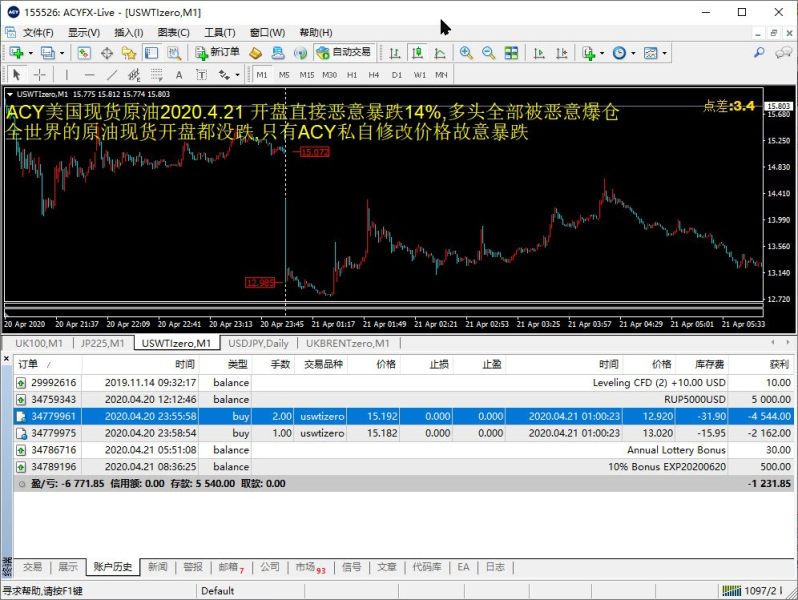Open the MetaEditor yellow book icon

(255, 52)
